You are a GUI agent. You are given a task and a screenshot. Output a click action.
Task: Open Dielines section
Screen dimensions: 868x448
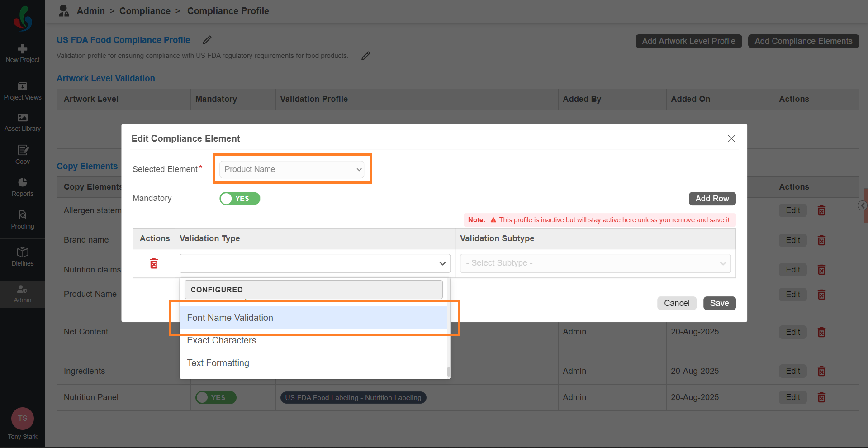[x=23, y=257]
